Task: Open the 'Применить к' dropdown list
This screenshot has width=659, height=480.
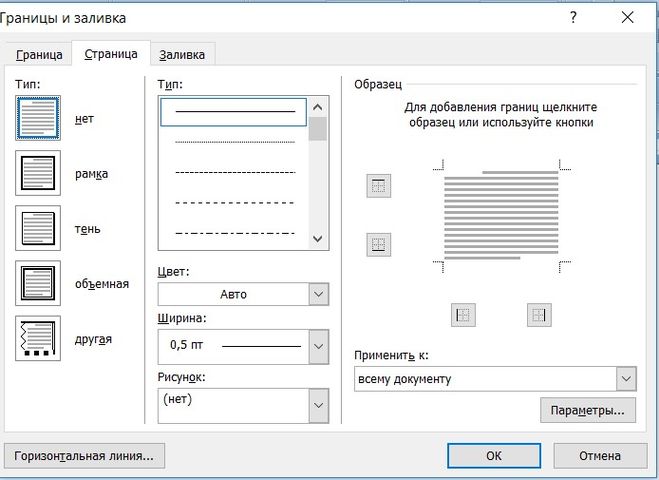Action: click(625, 379)
